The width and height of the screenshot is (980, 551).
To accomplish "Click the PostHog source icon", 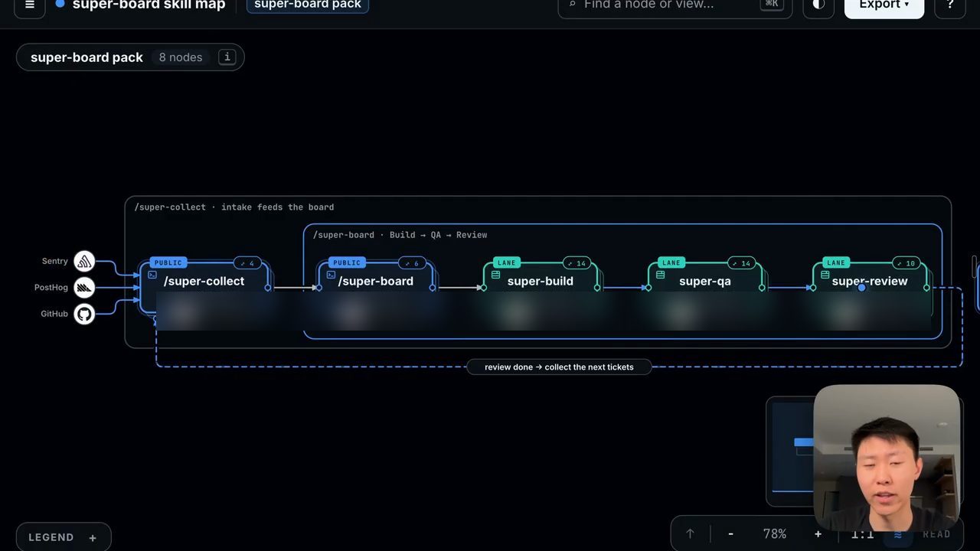I will 84,288.
